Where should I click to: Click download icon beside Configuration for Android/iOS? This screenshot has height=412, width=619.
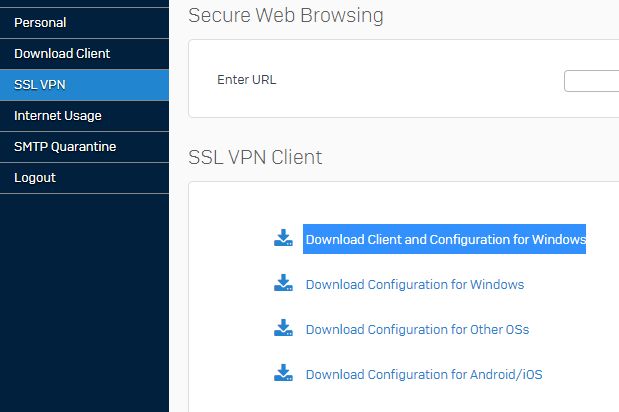click(283, 373)
